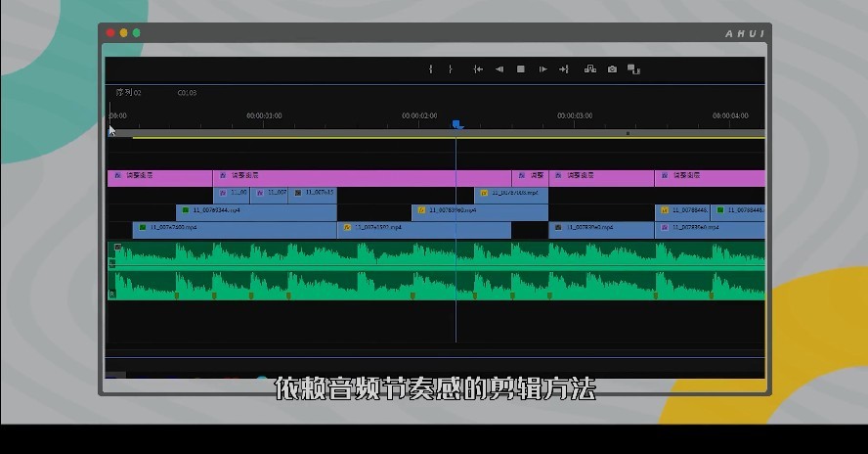Go to In point button
The width and height of the screenshot is (868, 454).
478,69
